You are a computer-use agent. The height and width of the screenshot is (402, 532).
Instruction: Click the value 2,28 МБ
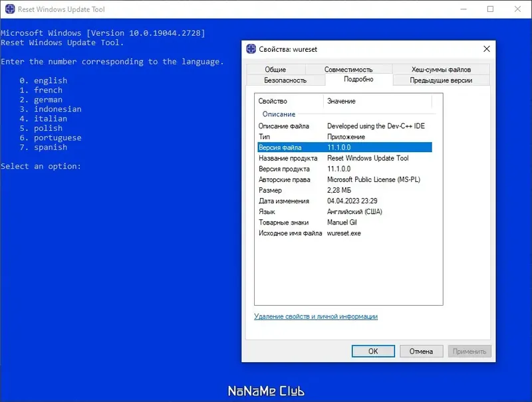click(339, 190)
